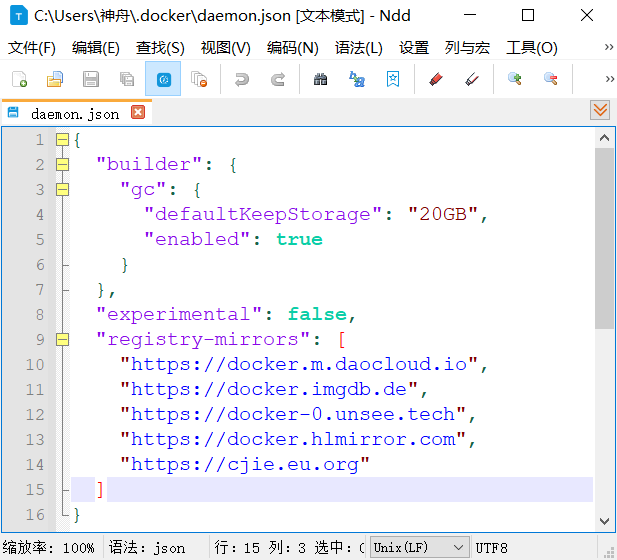Open Find with the binoculars icon
The height and width of the screenshot is (560, 617).
(x=320, y=79)
